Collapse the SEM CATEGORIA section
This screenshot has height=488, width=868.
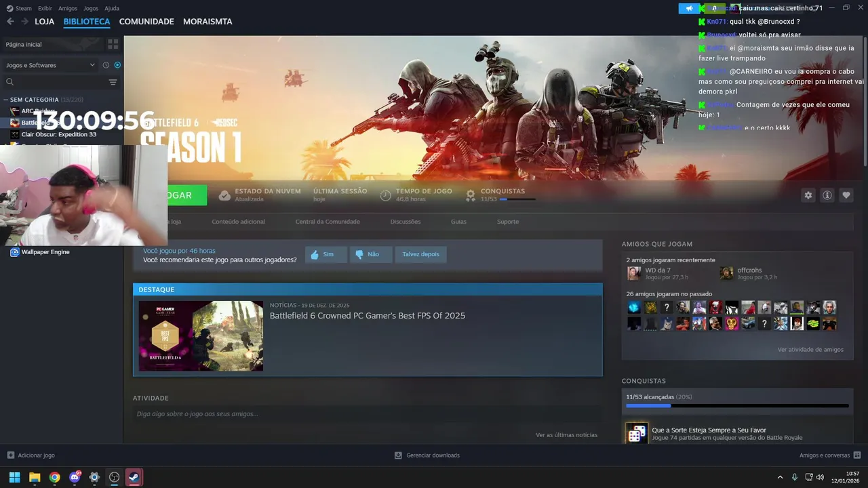click(5, 100)
